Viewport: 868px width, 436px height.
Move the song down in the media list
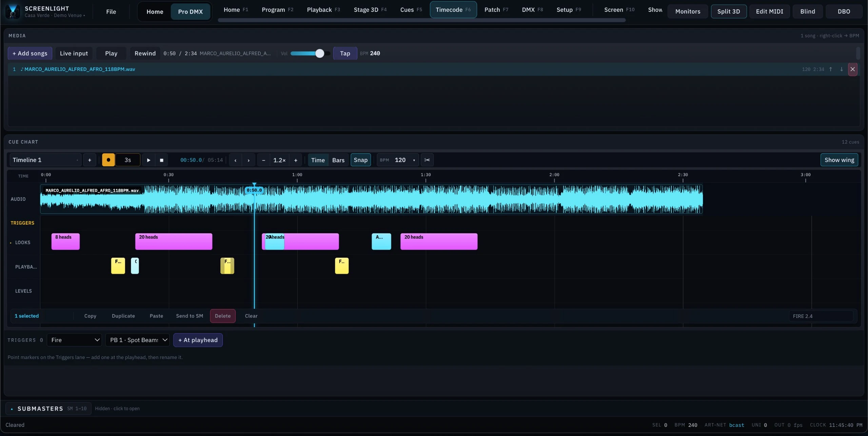pyautogui.click(x=842, y=69)
